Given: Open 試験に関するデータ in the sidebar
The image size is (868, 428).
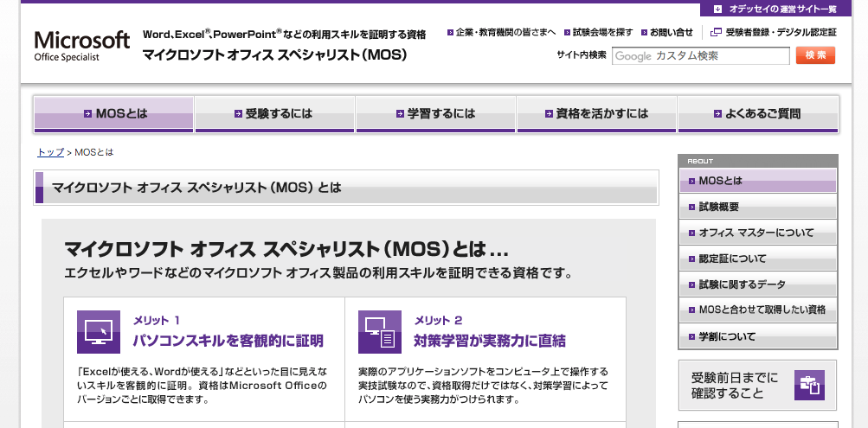Looking at the screenshot, I should (758, 284).
